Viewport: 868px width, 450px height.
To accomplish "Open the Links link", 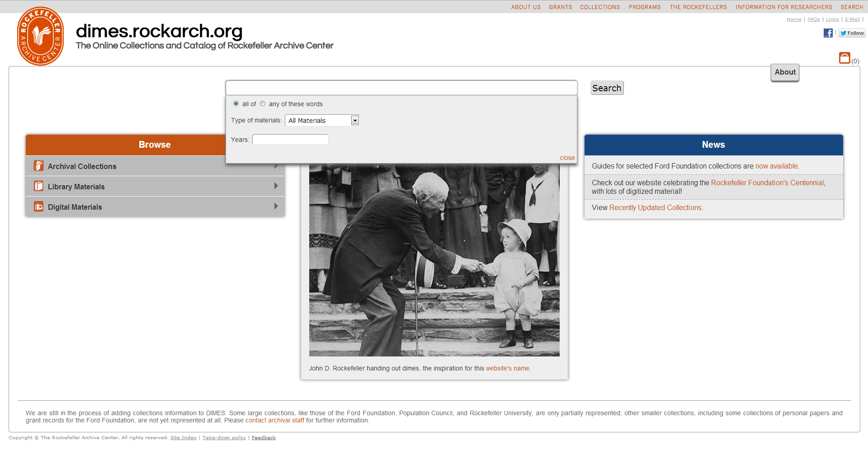I will click(832, 19).
